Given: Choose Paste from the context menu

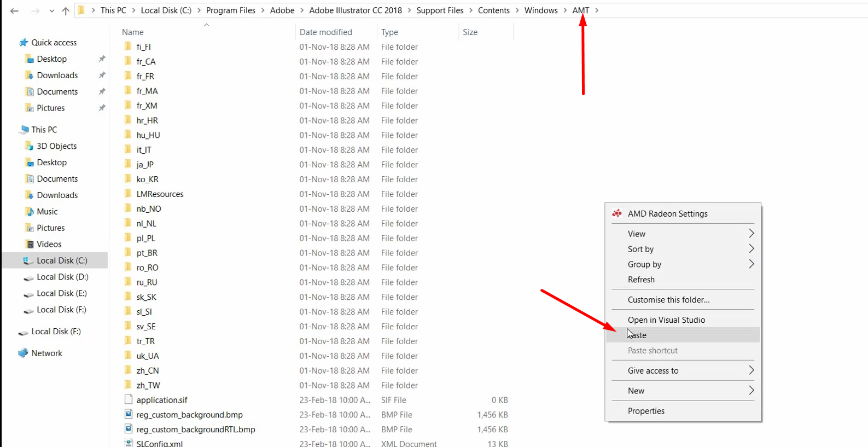Looking at the screenshot, I should click(683, 335).
